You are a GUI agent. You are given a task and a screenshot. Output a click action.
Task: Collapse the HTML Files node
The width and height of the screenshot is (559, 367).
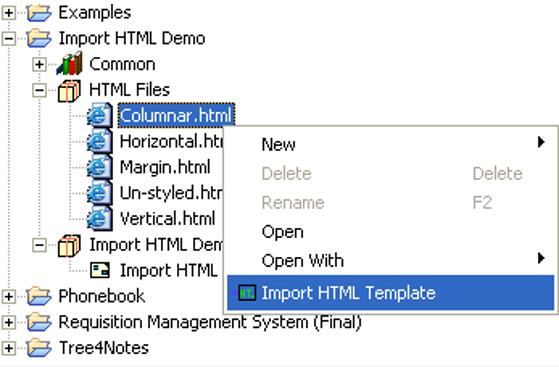[39, 90]
